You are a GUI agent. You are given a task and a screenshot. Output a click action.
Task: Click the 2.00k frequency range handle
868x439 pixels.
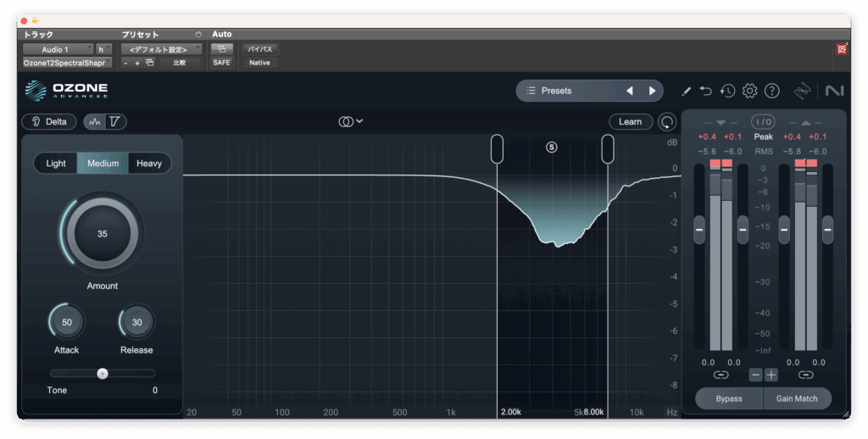click(x=498, y=149)
